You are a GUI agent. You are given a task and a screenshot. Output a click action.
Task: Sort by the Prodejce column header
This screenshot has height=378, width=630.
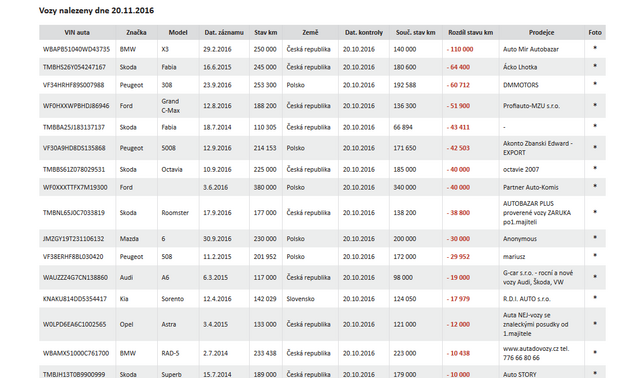pyautogui.click(x=541, y=33)
